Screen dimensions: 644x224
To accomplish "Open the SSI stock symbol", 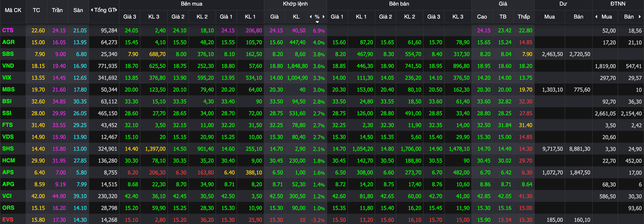I will tap(7, 113).
